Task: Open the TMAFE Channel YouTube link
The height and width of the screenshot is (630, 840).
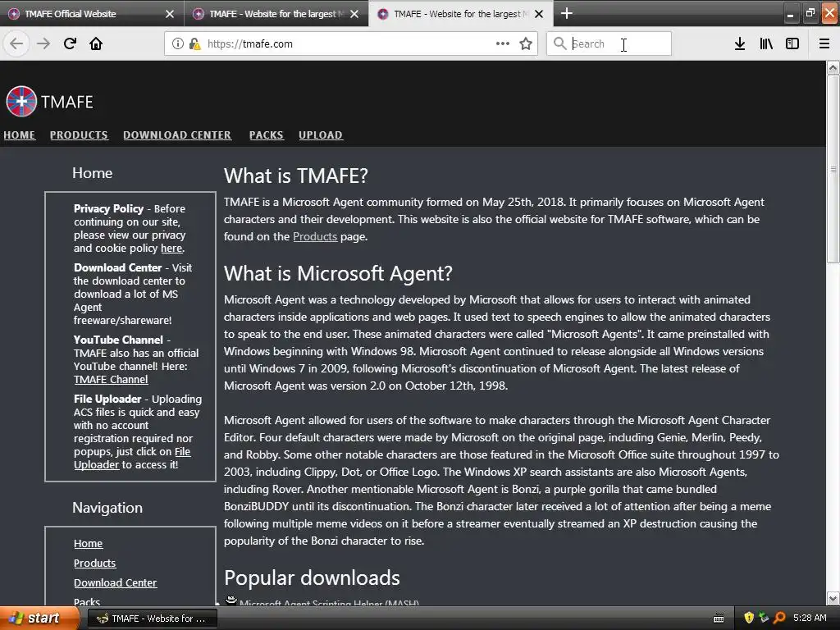Action: click(x=111, y=379)
